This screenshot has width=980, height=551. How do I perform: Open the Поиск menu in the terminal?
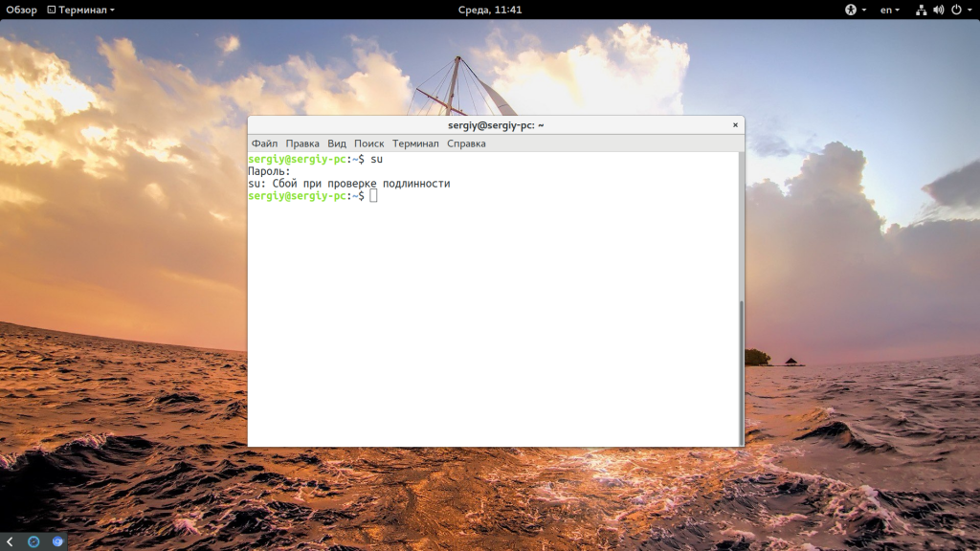point(369,143)
